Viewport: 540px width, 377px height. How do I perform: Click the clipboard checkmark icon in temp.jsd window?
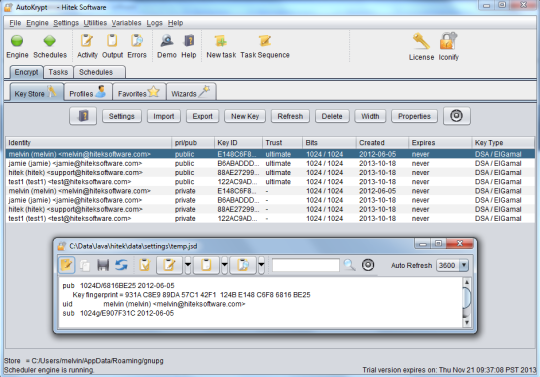[145, 265]
